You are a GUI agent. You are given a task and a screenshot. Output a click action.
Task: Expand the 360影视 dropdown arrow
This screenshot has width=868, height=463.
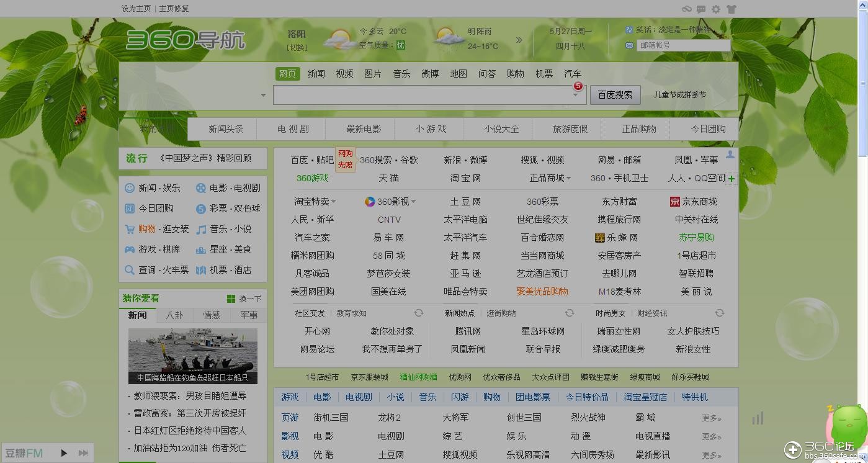pyautogui.click(x=413, y=202)
